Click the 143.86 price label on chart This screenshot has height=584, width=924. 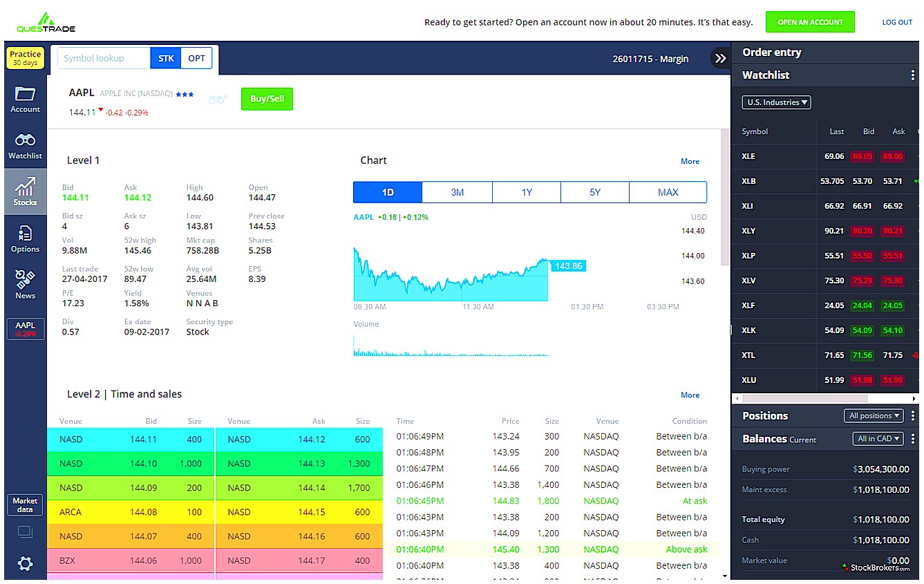click(567, 266)
